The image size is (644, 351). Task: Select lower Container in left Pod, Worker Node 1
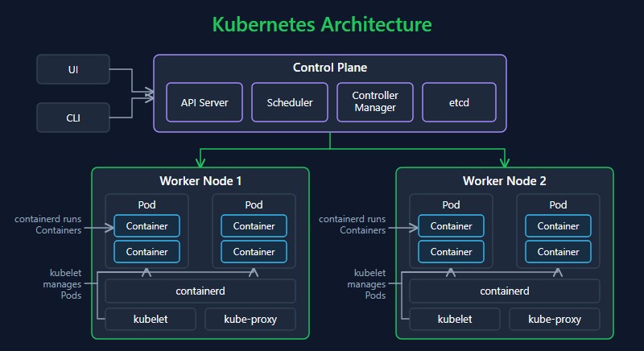click(x=147, y=252)
